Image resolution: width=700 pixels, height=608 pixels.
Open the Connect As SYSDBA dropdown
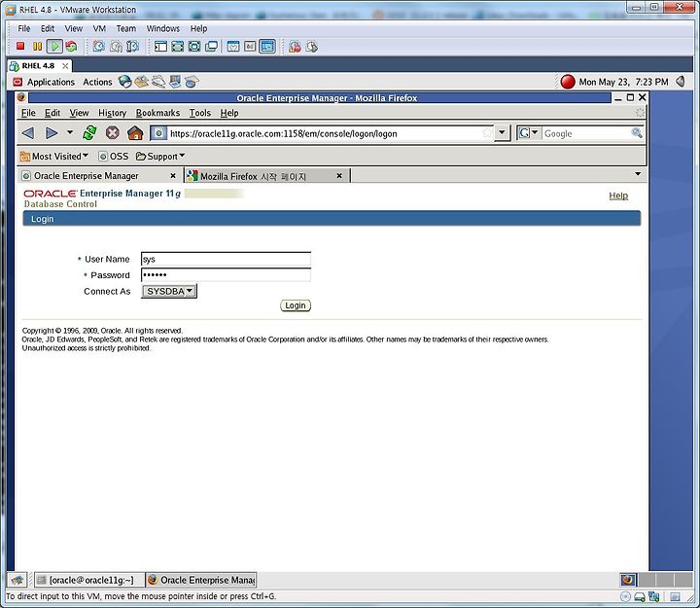coord(169,291)
